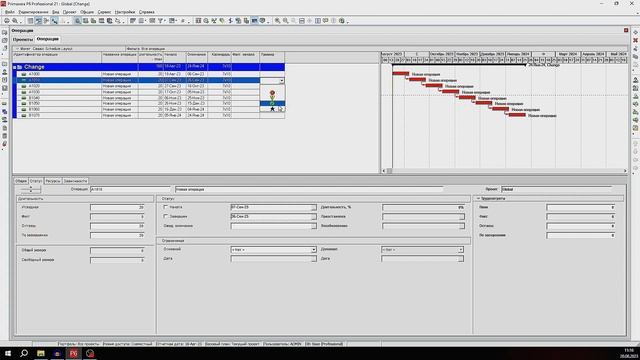Image resolution: width=640 pixels, height=360 pixels.
Task: Collapse the Change group band
Action: [x=15, y=67]
